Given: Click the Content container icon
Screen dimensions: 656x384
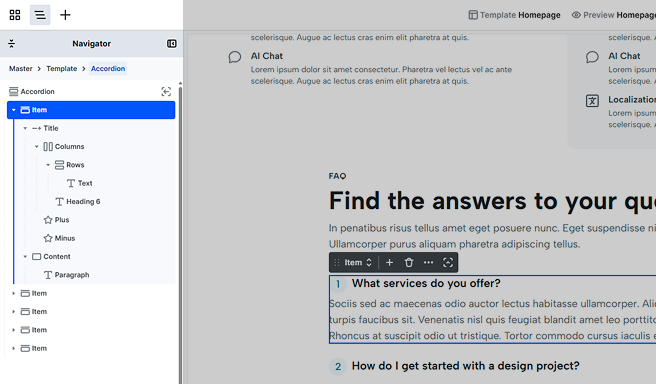Looking at the screenshot, I should (x=37, y=257).
